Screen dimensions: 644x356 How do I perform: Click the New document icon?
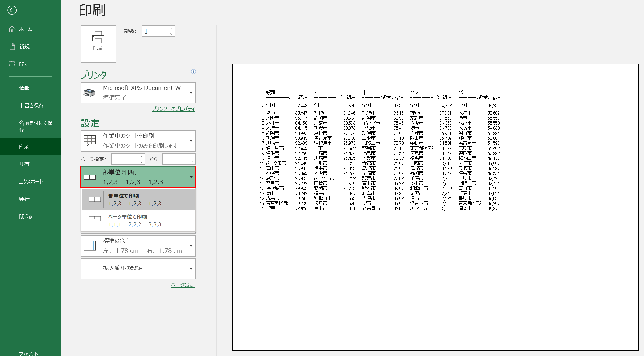tap(12, 46)
